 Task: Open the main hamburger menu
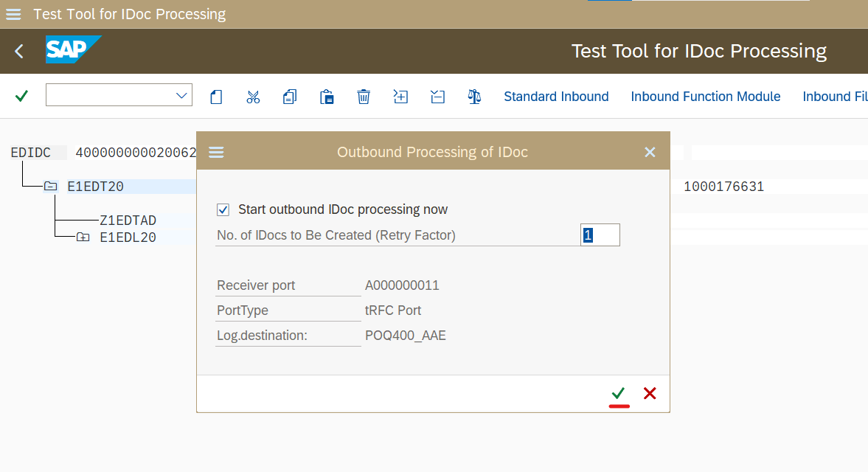[x=13, y=14]
